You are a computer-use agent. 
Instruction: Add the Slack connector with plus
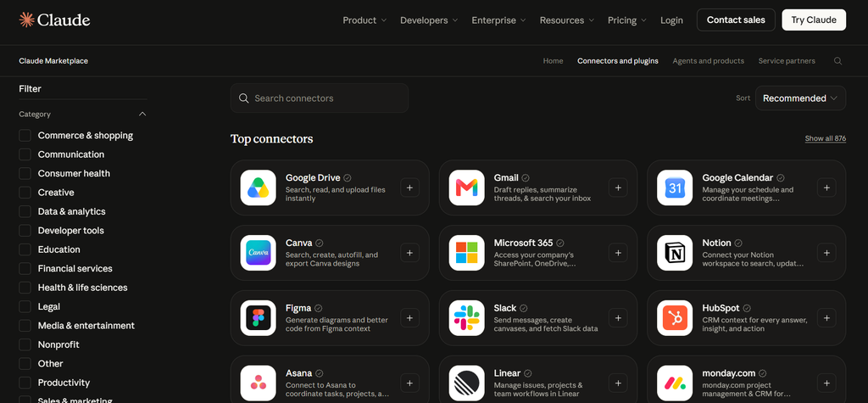tap(618, 318)
